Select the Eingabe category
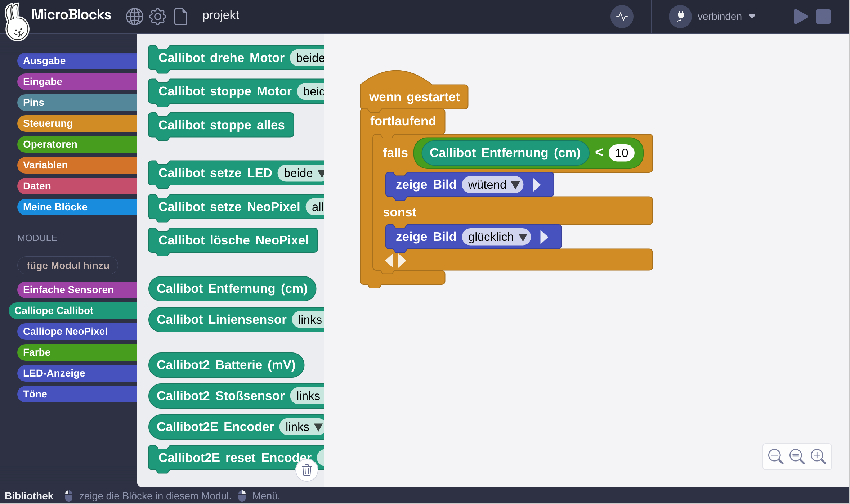This screenshot has width=850, height=504. tap(77, 82)
